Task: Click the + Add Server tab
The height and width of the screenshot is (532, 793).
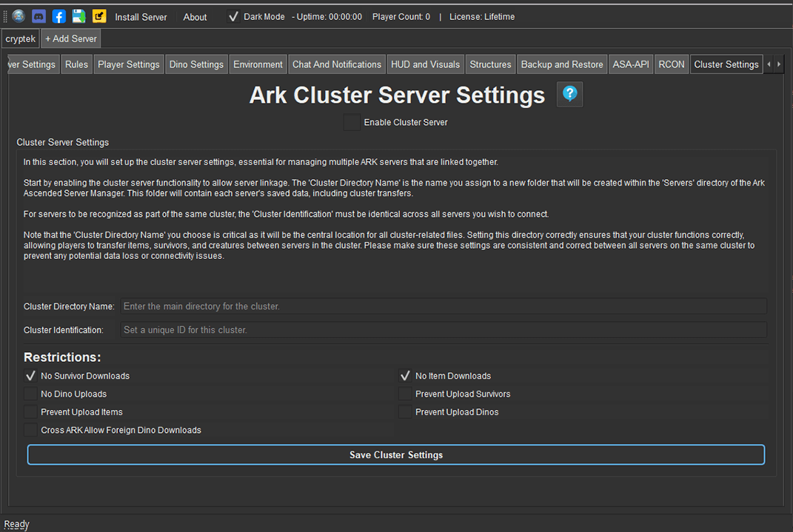Action: point(71,39)
